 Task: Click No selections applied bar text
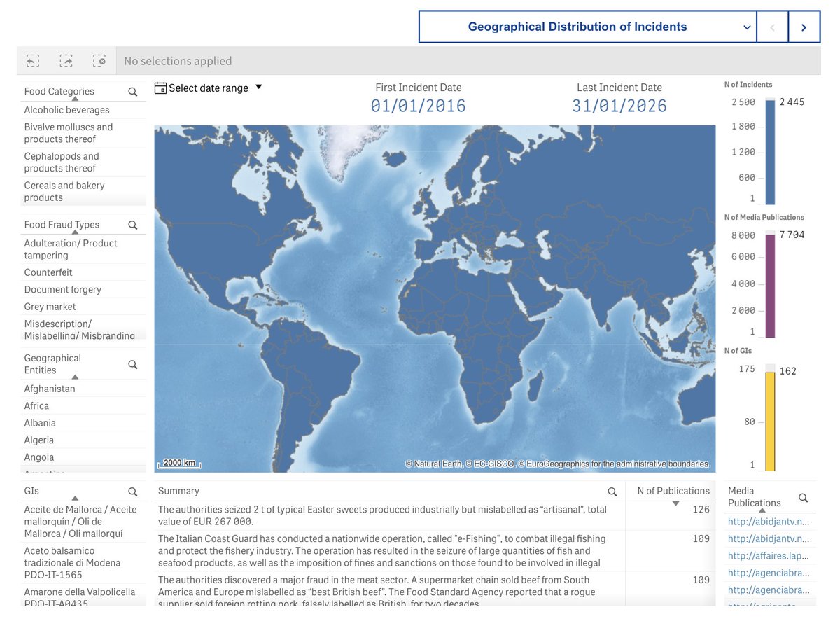pyautogui.click(x=178, y=61)
